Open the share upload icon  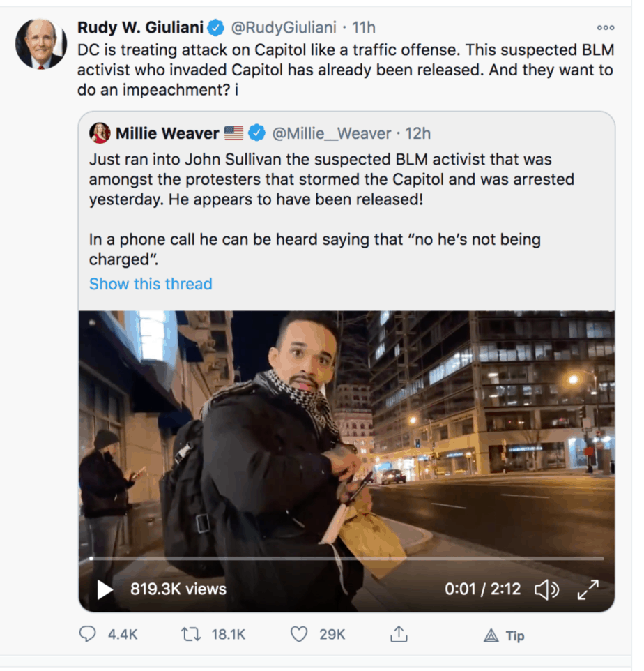398,635
